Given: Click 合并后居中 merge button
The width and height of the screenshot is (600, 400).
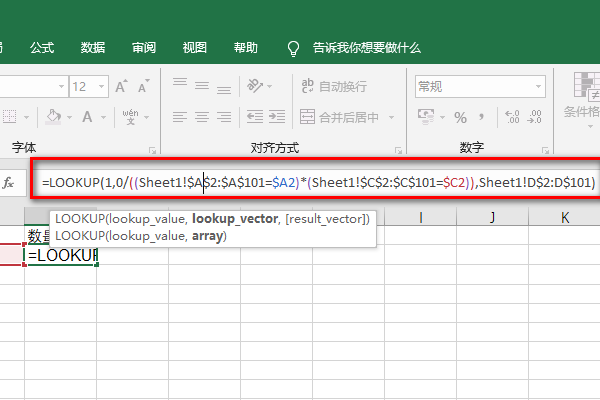Looking at the screenshot, I should pos(340,117).
